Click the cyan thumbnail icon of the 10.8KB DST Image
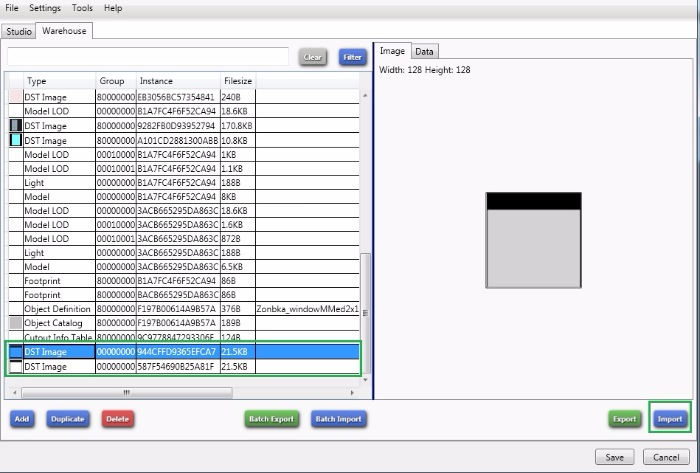This screenshot has width=700, height=473. pyautogui.click(x=15, y=140)
